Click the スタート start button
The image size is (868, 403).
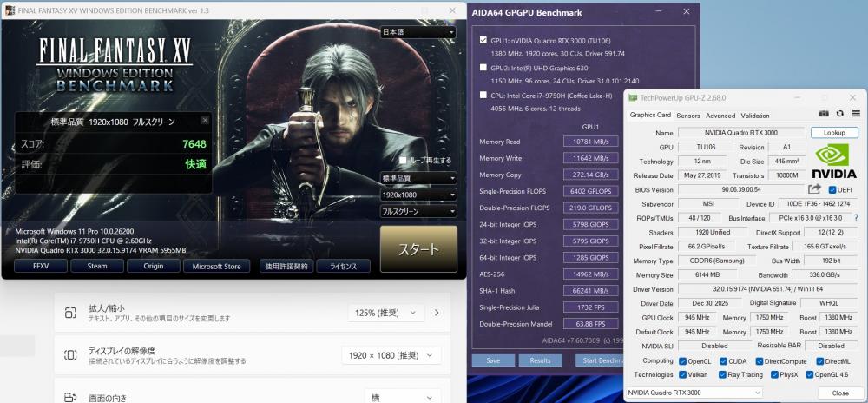(x=418, y=249)
